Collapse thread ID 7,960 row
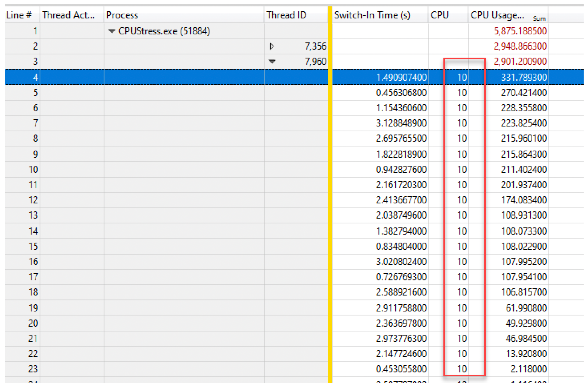The image size is (588, 391). (272, 61)
